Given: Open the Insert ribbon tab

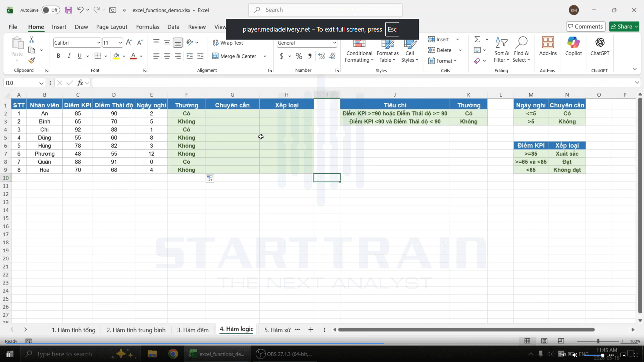Looking at the screenshot, I should (x=59, y=27).
